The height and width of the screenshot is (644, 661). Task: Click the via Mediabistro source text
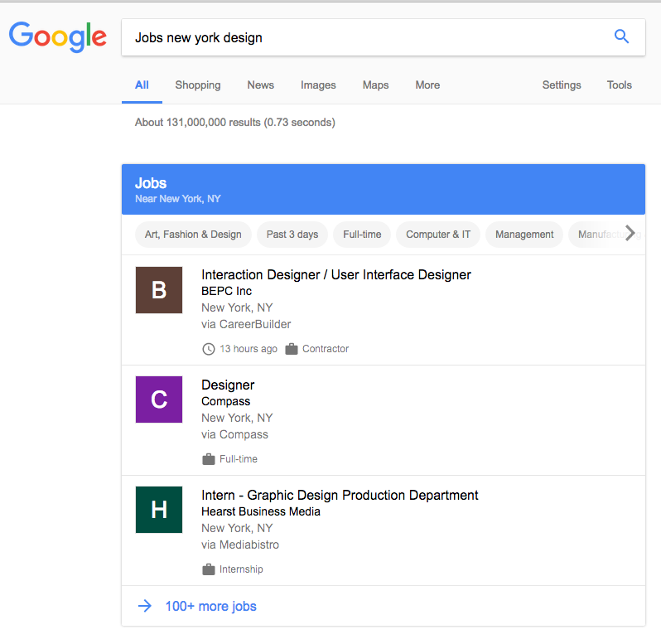[x=240, y=545]
